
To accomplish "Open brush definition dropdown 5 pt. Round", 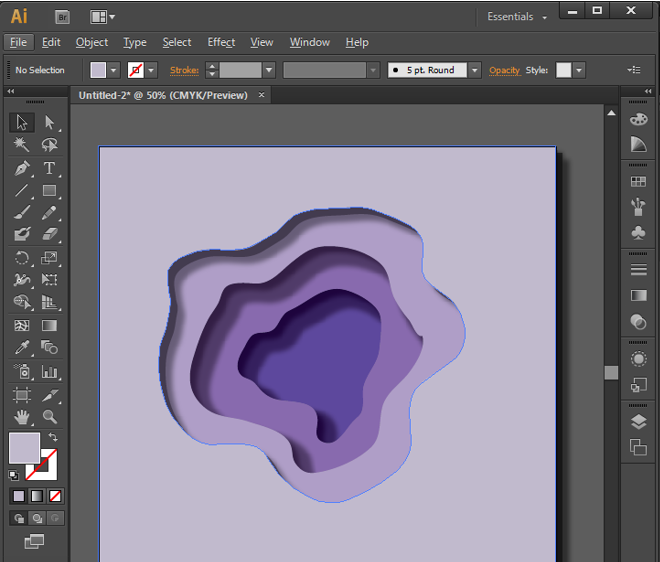I will point(475,70).
